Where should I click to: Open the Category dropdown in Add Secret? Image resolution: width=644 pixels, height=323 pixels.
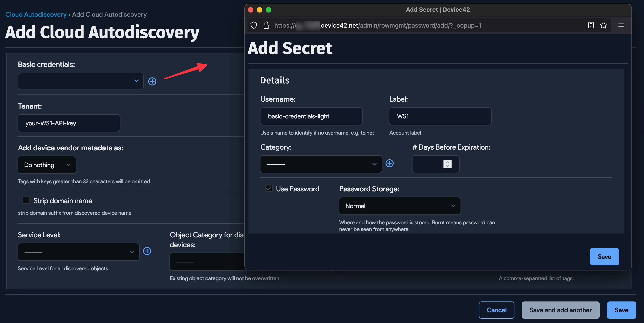[321, 164]
